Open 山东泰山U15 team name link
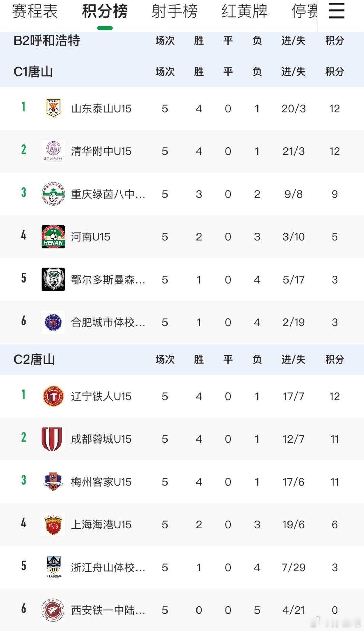This screenshot has height=631, width=364. click(x=101, y=109)
